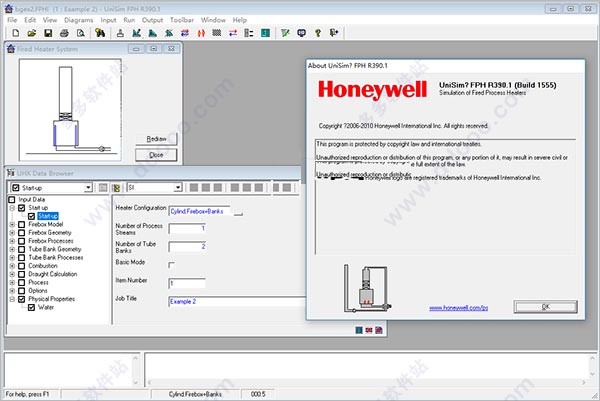
Task: Click the exit door toolbar icon
Action: point(334,33)
